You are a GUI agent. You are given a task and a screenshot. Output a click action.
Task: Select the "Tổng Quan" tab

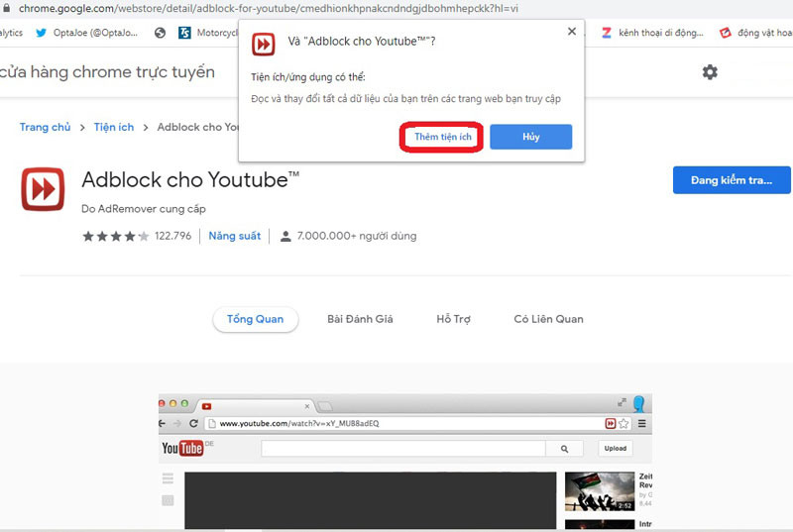[x=256, y=319]
